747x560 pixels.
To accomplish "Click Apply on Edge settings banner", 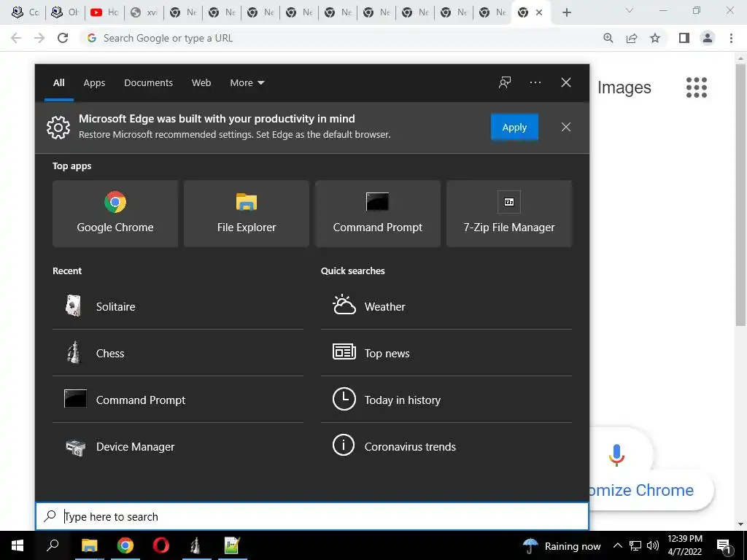I will [514, 127].
